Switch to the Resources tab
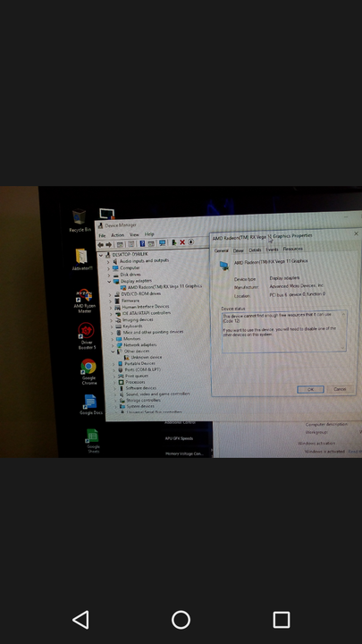Screen dimensions: 362x644 [292, 249]
